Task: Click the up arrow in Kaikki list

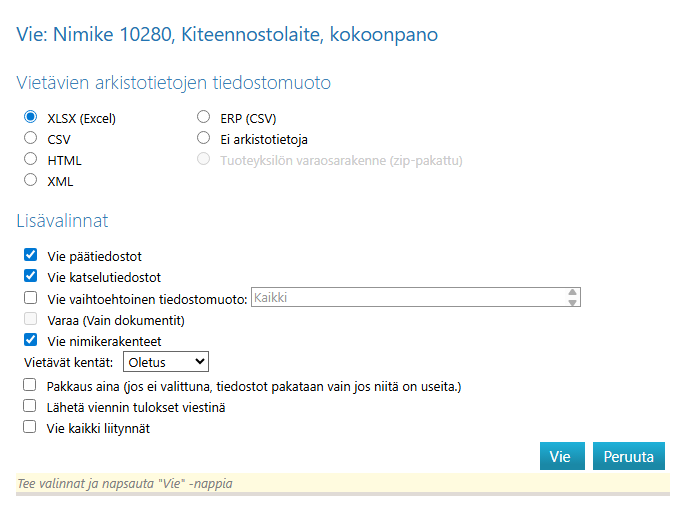Action: coord(572,292)
